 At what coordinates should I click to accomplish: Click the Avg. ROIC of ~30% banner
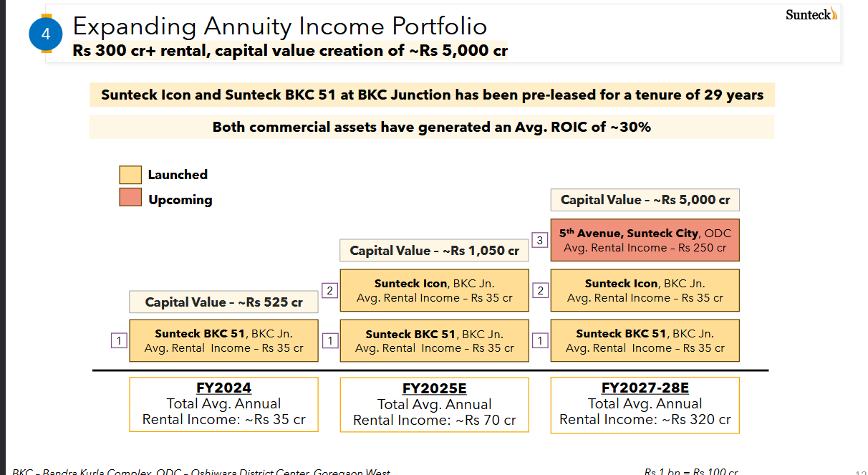[x=432, y=128]
